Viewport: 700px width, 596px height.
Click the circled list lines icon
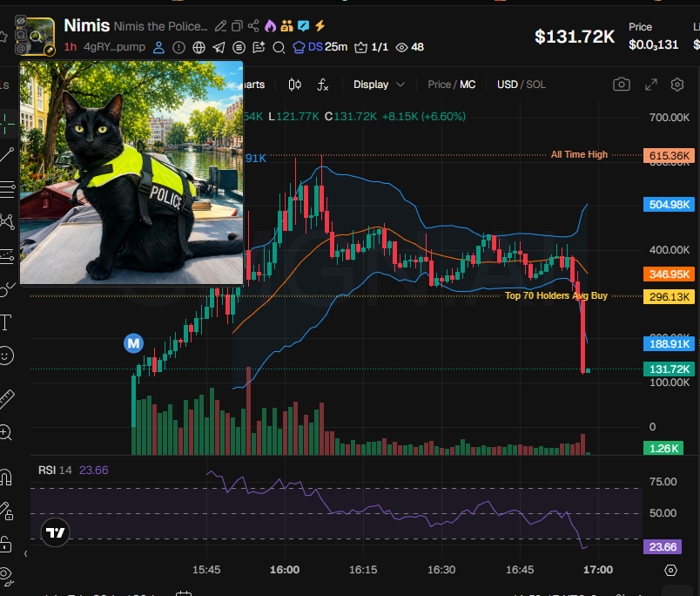pos(239,47)
